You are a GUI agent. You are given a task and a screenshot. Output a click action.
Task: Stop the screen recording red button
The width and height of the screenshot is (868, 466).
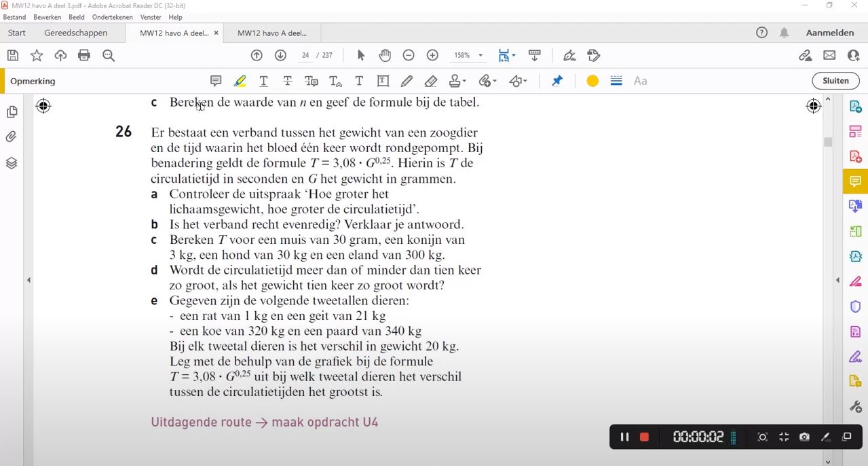[x=644, y=437]
